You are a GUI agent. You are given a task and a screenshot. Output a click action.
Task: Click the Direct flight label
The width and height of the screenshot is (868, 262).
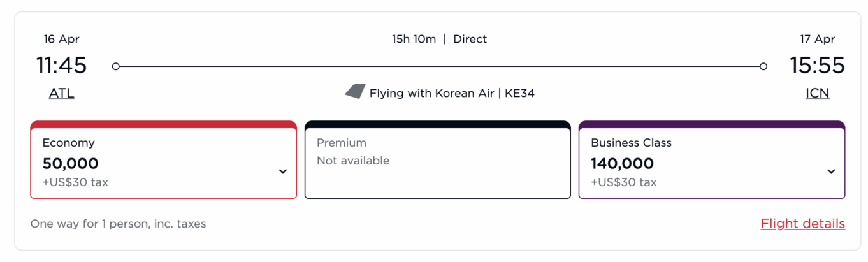coord(470,39)
